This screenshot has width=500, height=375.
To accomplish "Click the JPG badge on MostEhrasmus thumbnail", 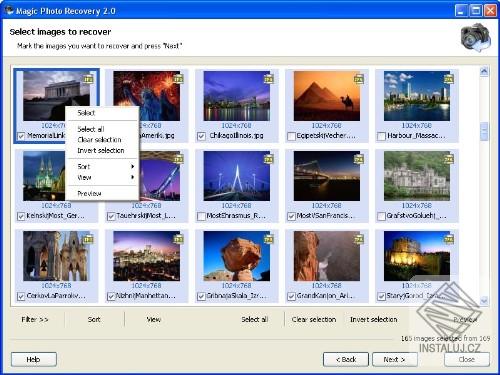I will [268, 159].
